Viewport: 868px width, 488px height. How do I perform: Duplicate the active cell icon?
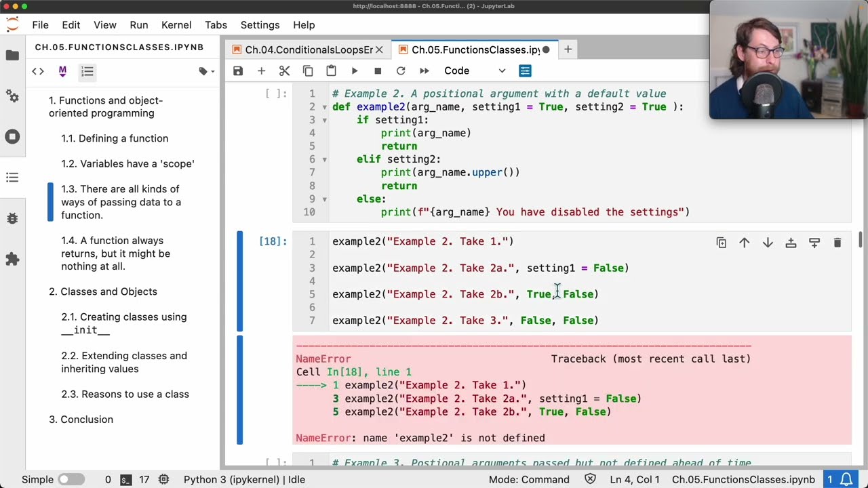pos(722,243)
